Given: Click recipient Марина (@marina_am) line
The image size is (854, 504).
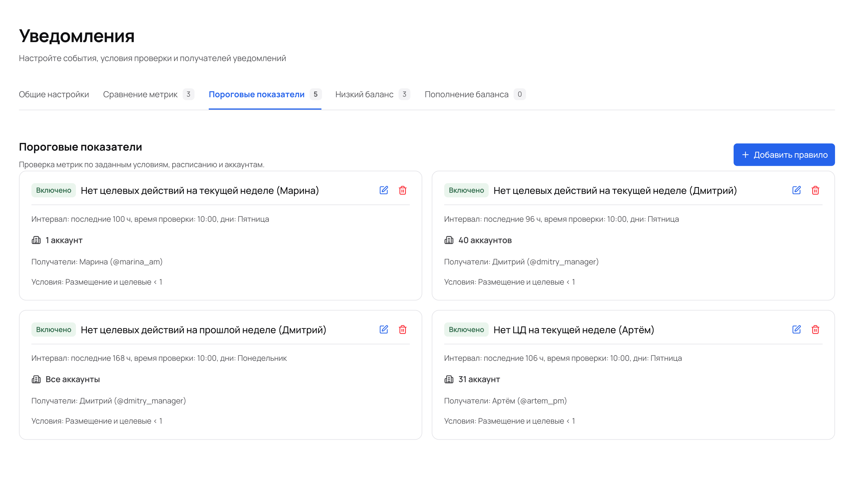Looking at the screenshot, I should pyautogui.click(x=97, y=262).
